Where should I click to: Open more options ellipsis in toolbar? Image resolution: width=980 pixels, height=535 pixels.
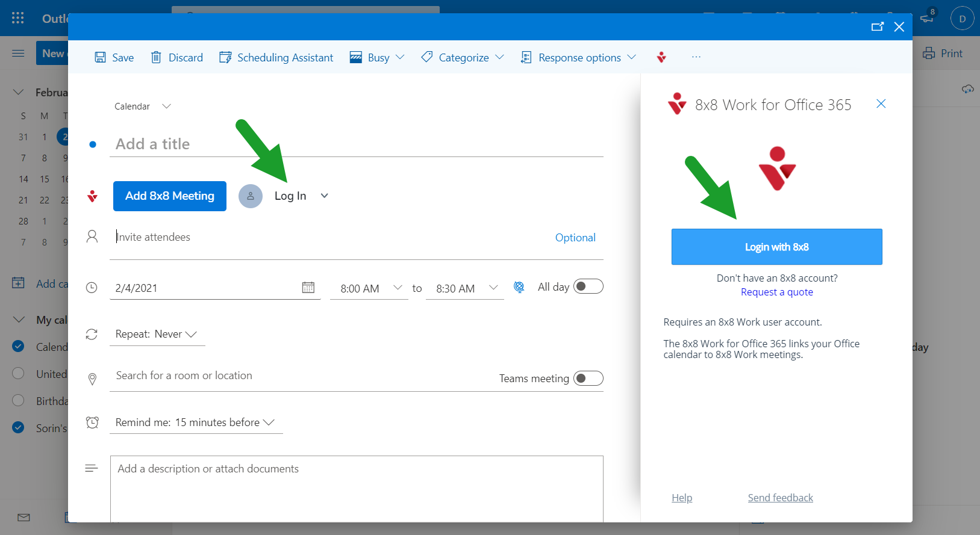click(696, 57)
